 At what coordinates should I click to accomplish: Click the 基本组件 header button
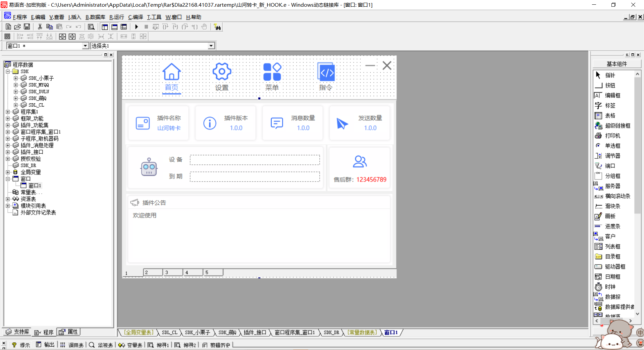(616, 64)
